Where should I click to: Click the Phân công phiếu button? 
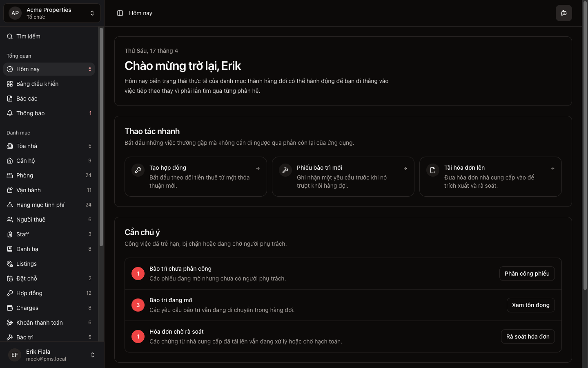pos(527,274)
